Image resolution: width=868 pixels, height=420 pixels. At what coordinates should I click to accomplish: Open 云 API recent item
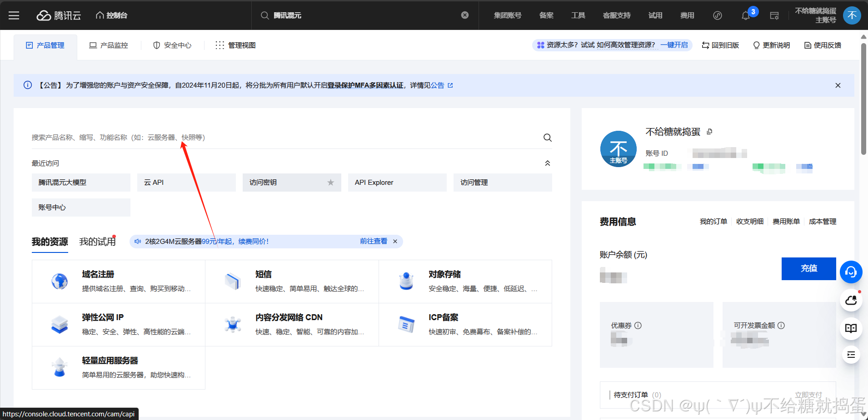click(x=186, y=183)
